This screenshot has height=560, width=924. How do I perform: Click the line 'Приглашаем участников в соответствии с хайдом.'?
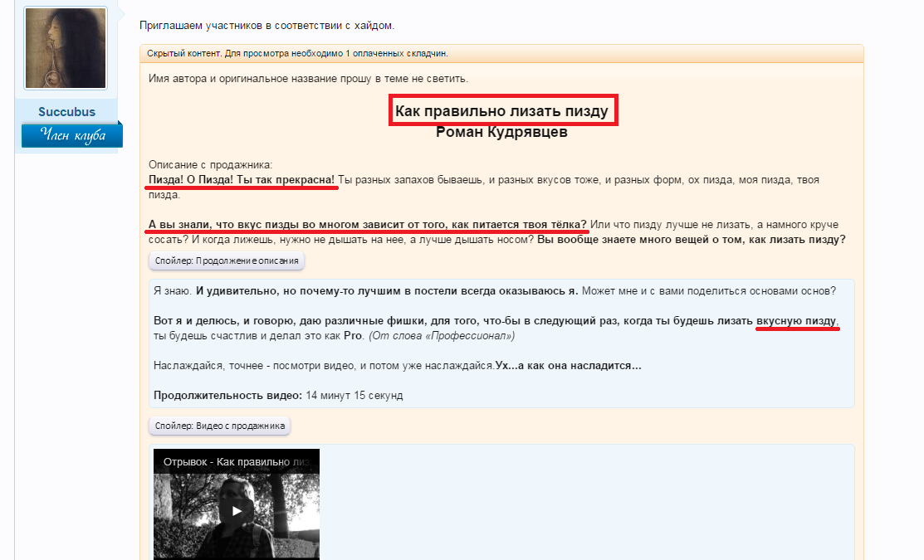pos(267,26)
